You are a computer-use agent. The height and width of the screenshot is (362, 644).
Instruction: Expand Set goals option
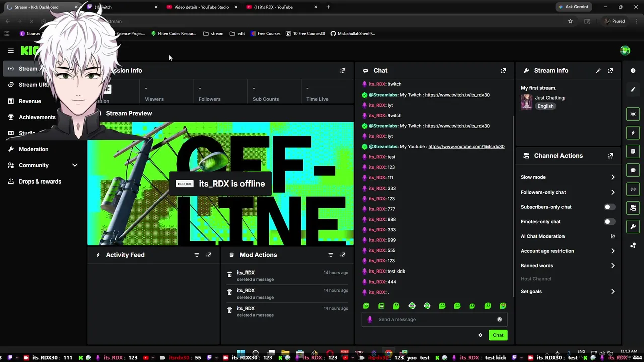(x=613, y=292)
